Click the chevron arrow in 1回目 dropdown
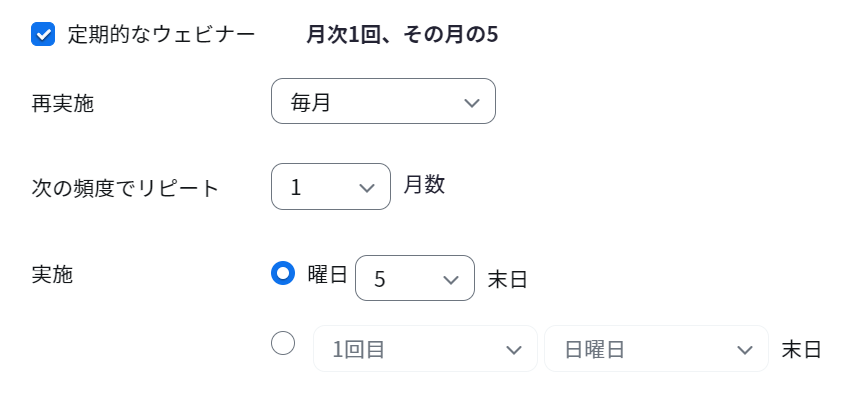Screen dimensions: 848x396 [x=513, y=350]
